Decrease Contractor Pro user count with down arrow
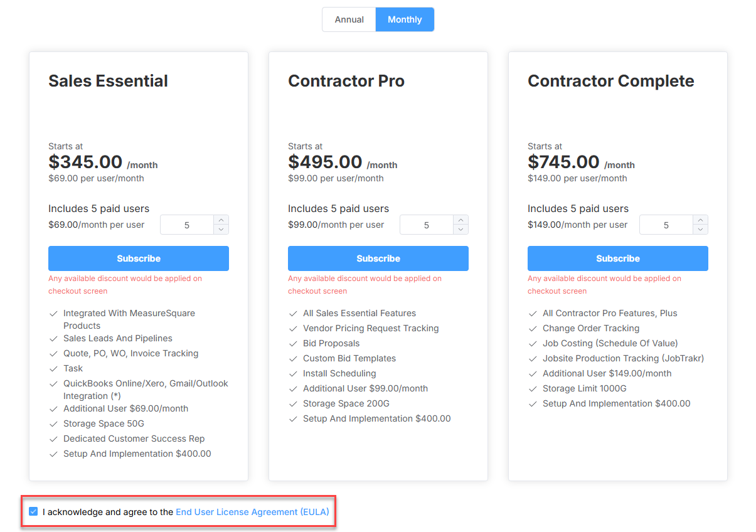756x532 pixels. coord(461,229)
